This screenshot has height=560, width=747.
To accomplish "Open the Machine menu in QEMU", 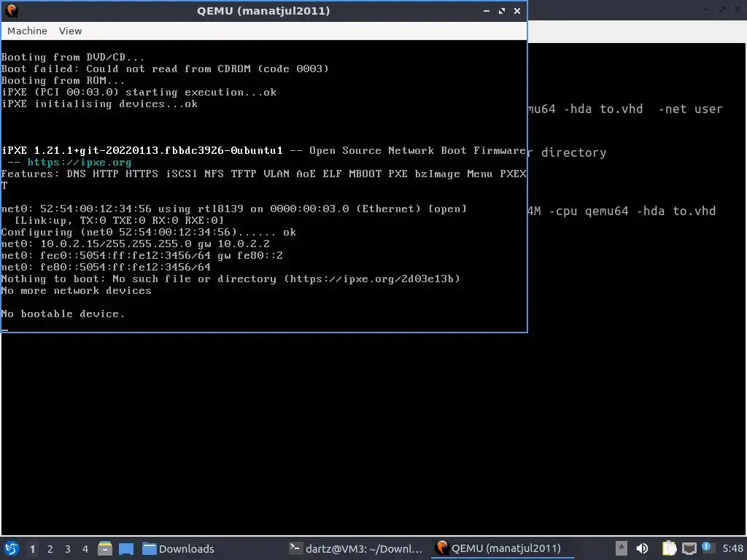I will [x=27, y=31].
